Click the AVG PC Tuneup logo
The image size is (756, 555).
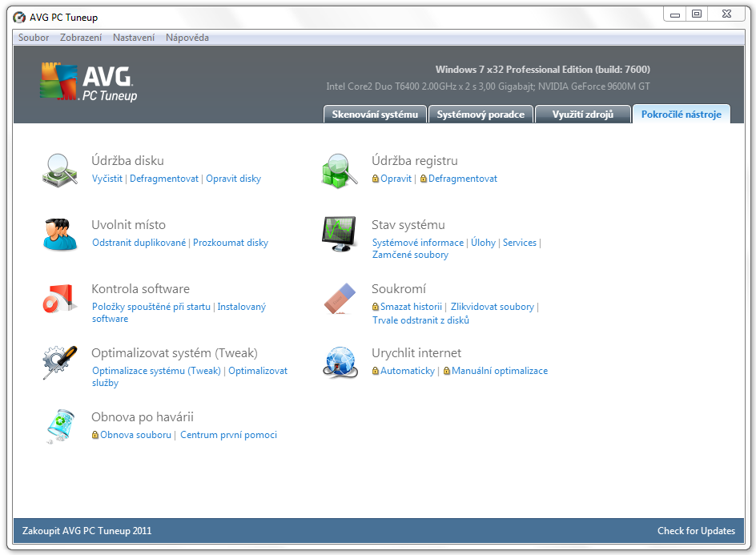(89, 82)
